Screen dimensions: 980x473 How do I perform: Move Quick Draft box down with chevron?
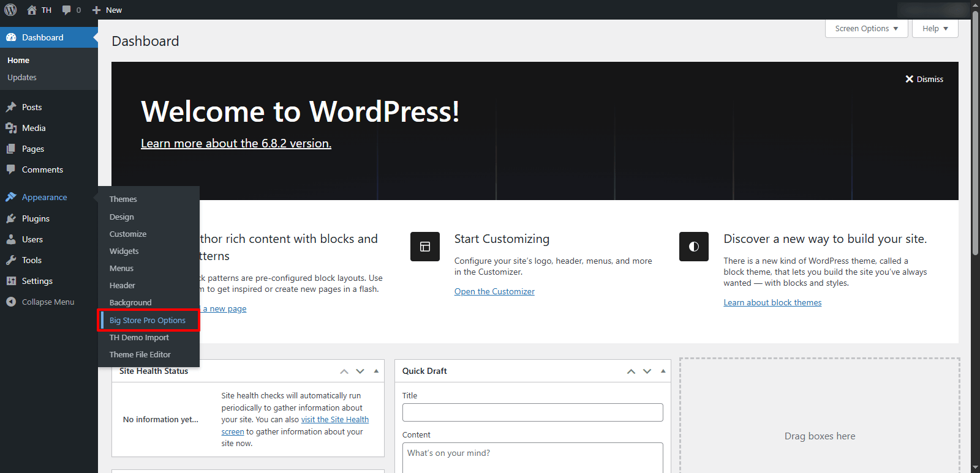[647, 371]
